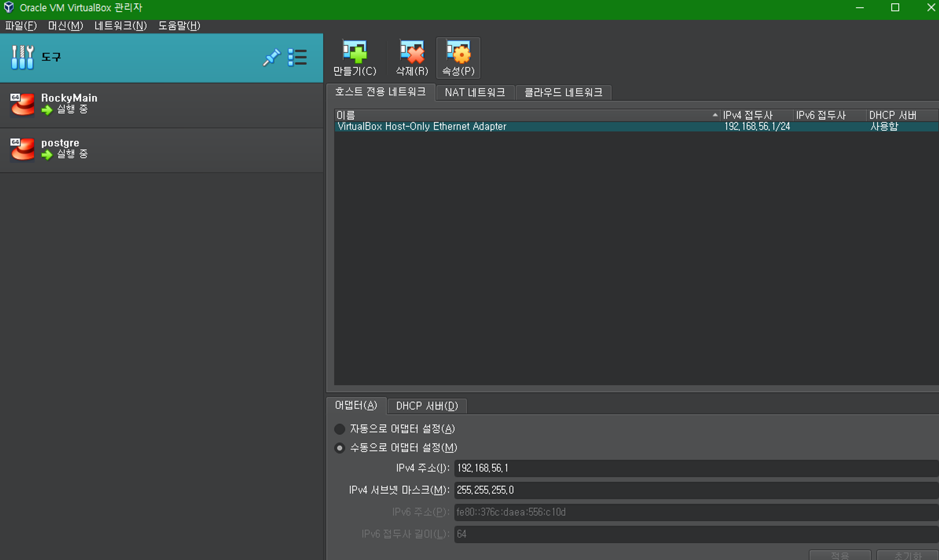Click the sort arrow in name column

click(x=715, y=115)
